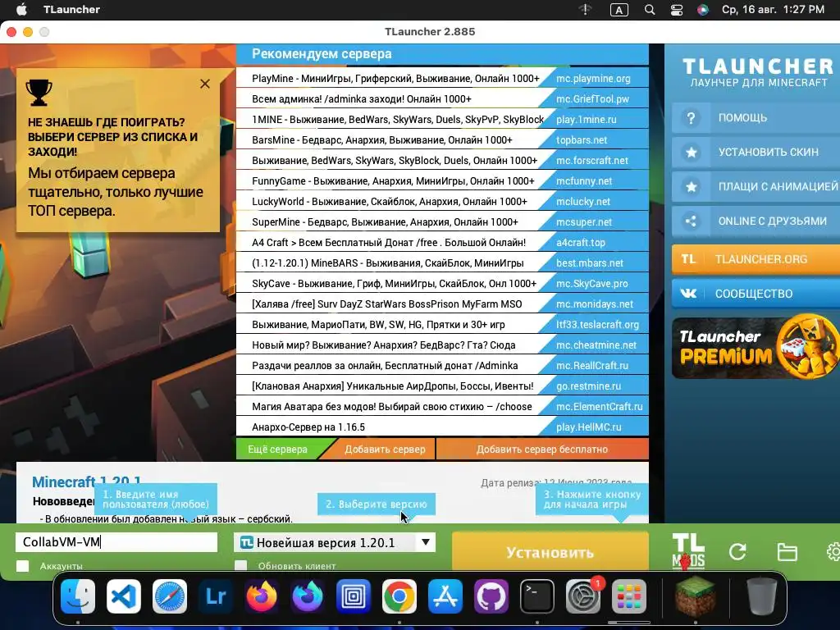This screenshot has width=840, height=630.
Task: Open the settings gear icon
Action: (833, 552)
